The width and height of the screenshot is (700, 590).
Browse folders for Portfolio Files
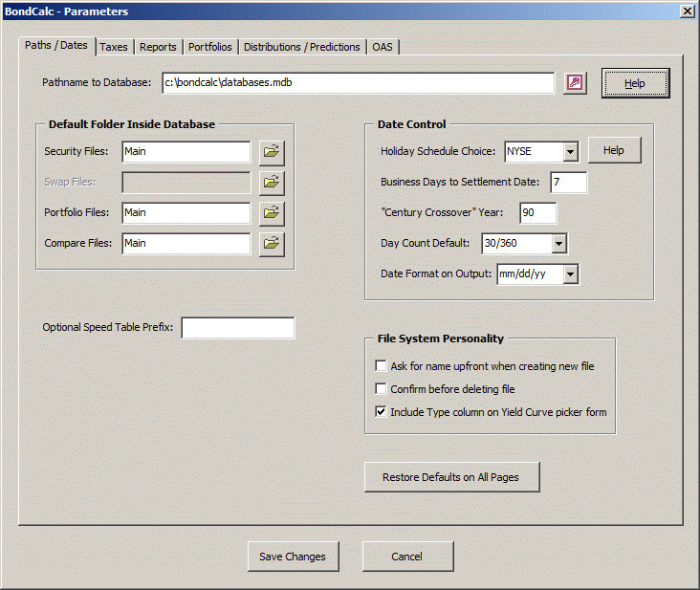pos(272,212)
